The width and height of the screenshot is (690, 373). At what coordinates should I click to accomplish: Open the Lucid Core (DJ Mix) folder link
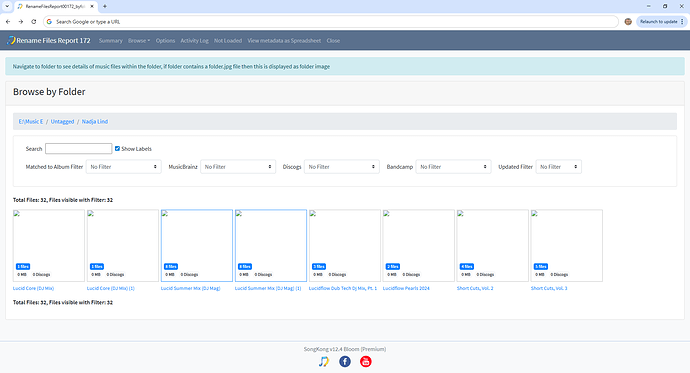click(33, 288)
